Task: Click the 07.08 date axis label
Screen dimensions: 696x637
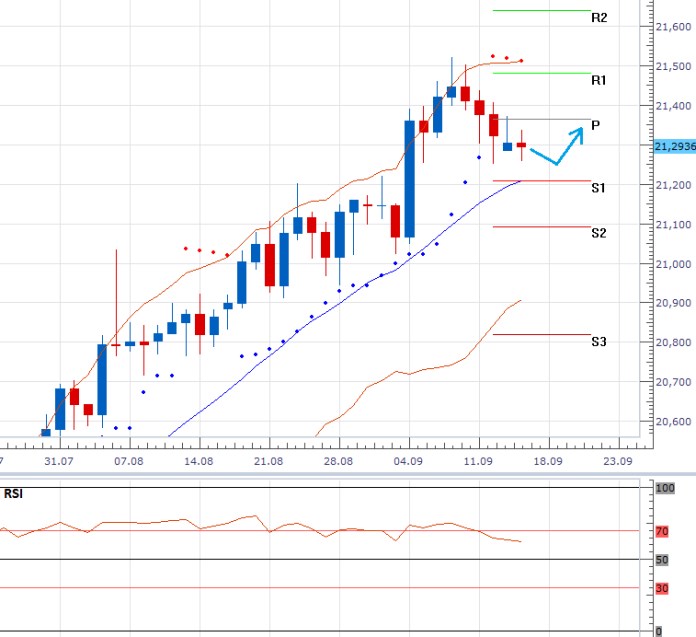Action: (129, 462)
